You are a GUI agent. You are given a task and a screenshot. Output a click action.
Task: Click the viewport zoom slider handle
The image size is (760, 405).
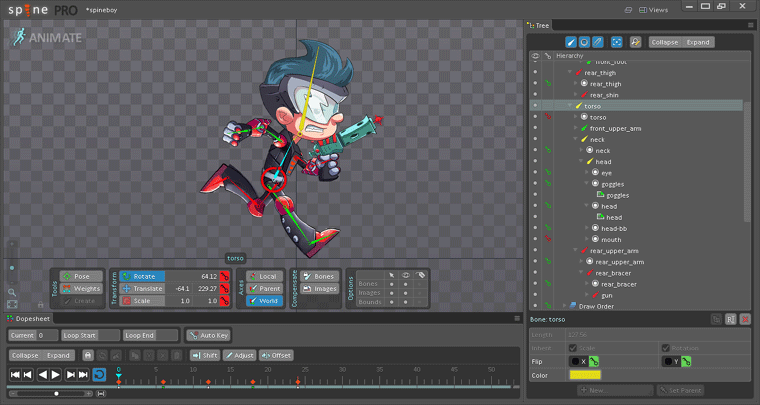pos(12,267)
